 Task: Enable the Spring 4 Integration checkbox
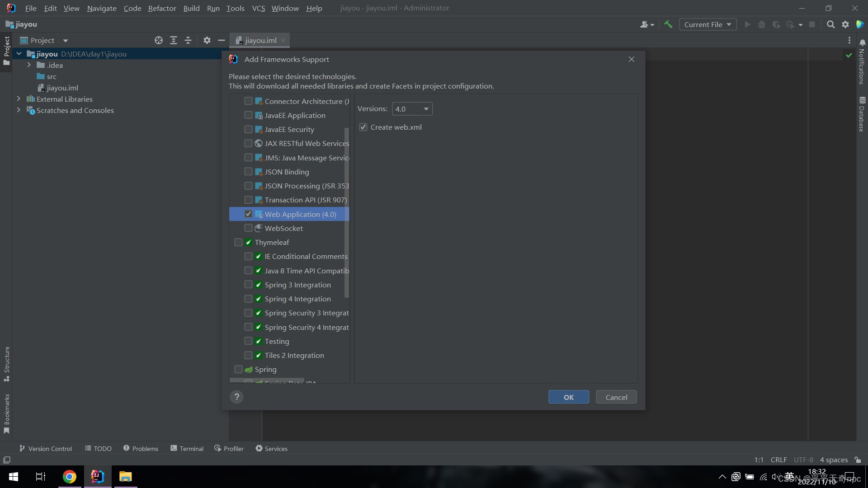tap(248, 299)
